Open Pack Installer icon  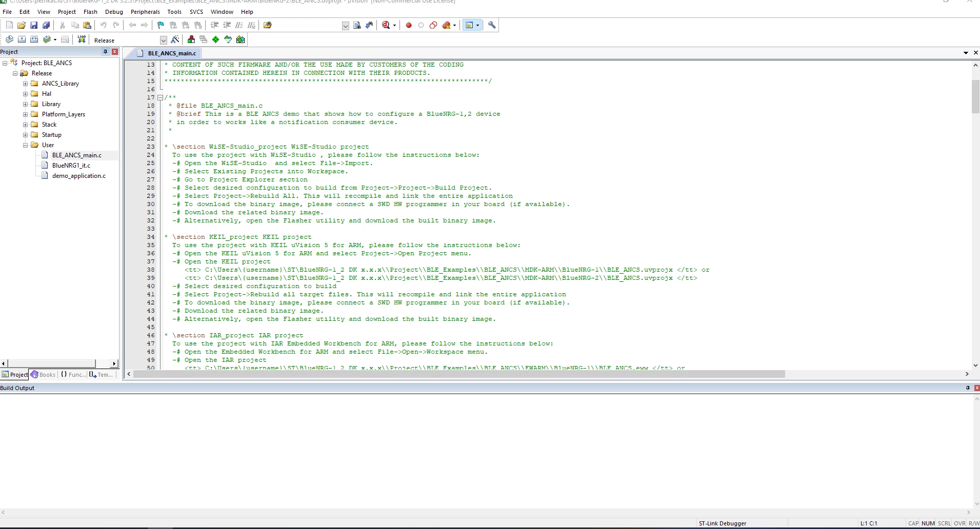(x=241, y=39)
